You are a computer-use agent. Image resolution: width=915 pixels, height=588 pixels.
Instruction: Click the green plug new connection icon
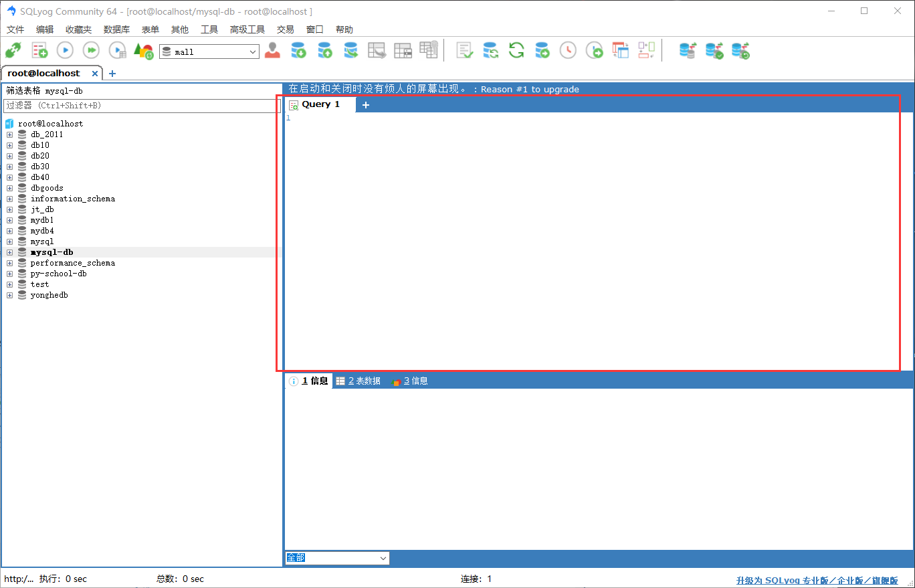(x=13, y=51)
